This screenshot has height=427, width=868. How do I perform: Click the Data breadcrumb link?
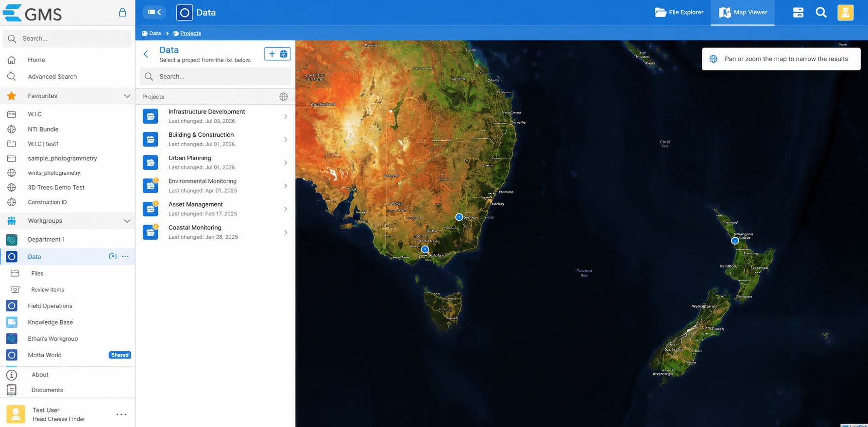tap(152, 33)
